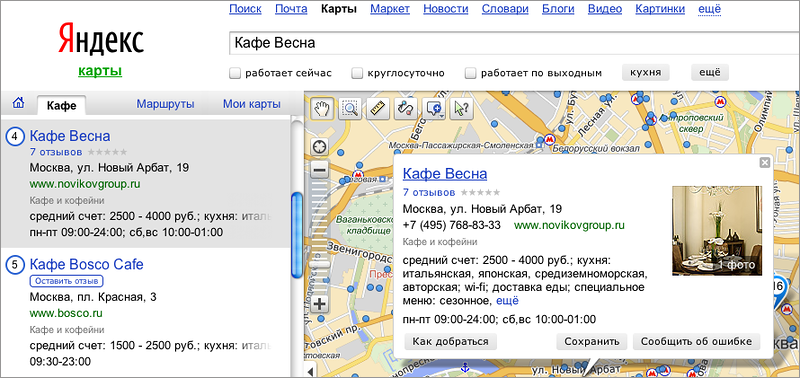Click the results list scrollbar thumb
The width and height of the screenshot is (800, 378).
pos(296,234)
